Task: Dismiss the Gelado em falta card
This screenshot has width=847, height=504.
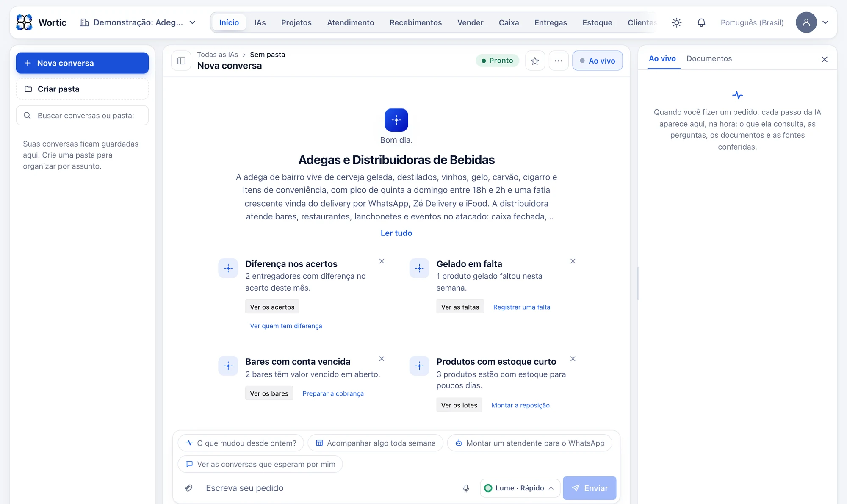Action: pyautogui.click(x=573, y=261)
